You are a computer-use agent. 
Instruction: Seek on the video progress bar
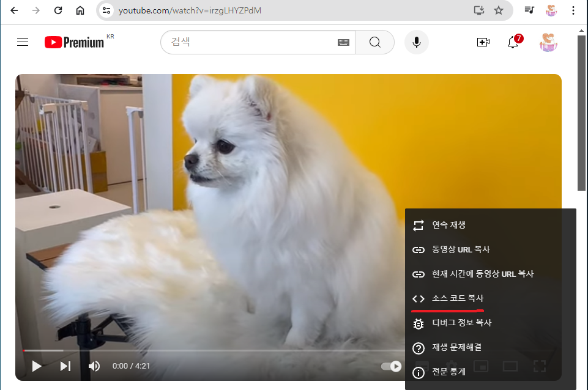(x=214, y=351)
